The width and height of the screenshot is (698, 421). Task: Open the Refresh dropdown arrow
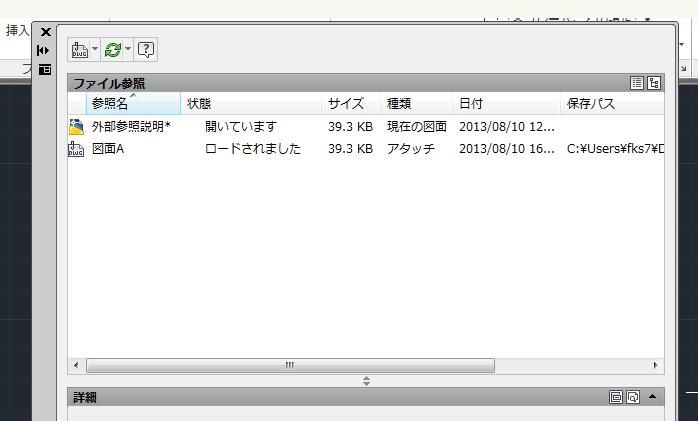pyautogui.click(x=128, y=49)
